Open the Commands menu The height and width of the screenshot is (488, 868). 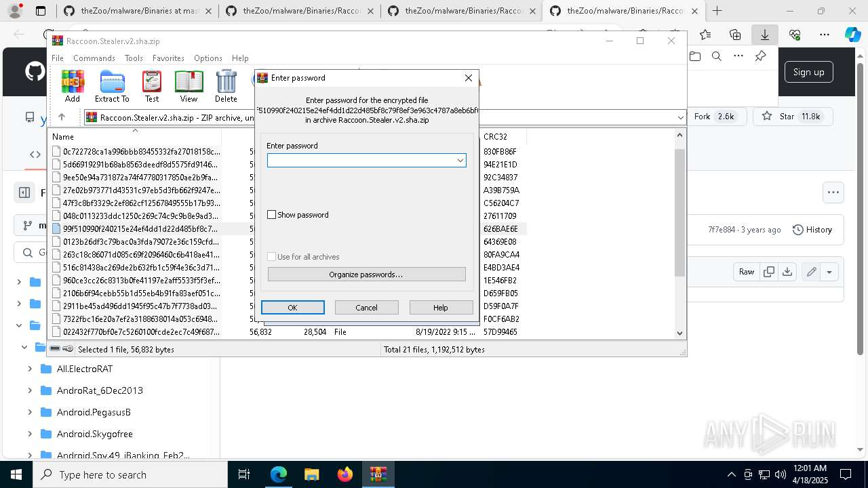[x=94, y=58]
